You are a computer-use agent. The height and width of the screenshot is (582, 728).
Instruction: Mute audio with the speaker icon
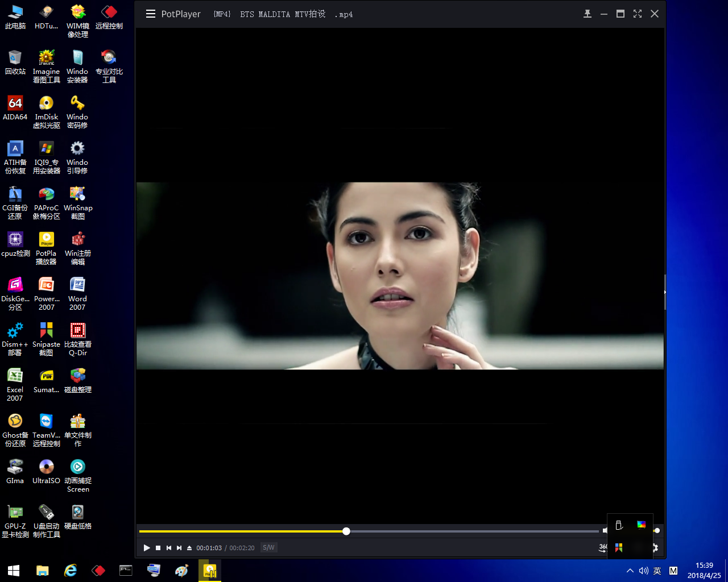(x=605, y=531)
